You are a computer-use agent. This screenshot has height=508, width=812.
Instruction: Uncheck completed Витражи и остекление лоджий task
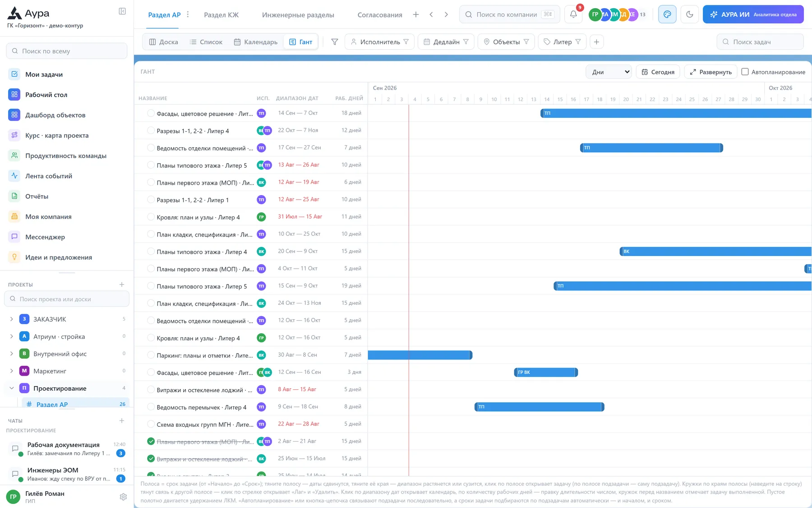[151, 459]
